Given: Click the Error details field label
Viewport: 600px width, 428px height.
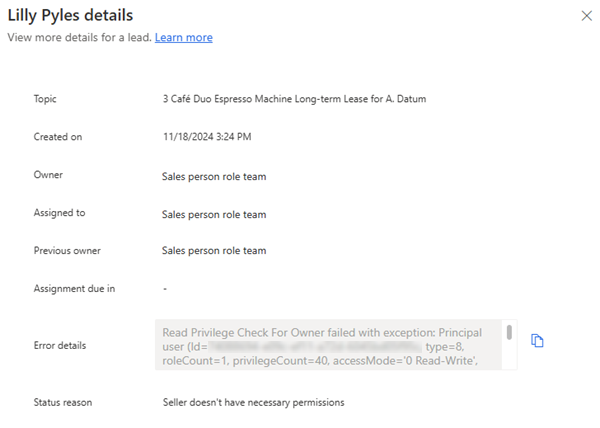Looking at the screenshot, I should click(x=60, y=345).
